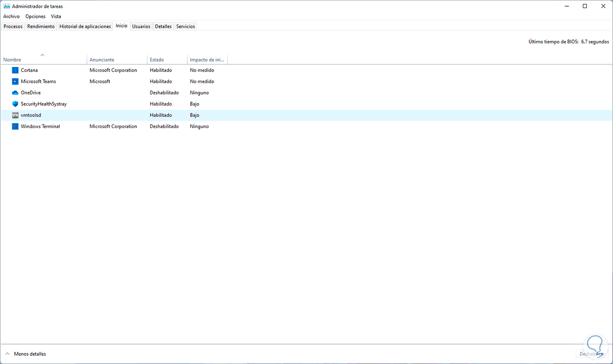
Task: Switch to the Rendimiento tab
Action: (x=41, y=26)
